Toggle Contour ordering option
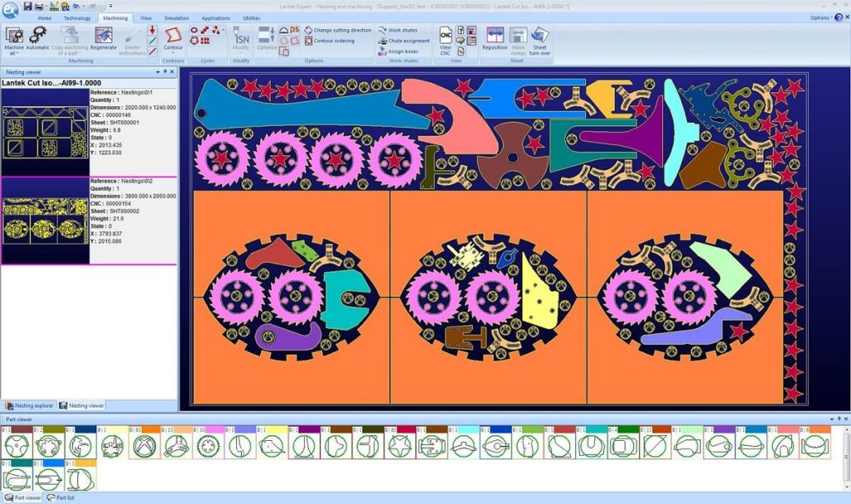Screen dimensions: 851x504 pyautogui.click(x=334, y=41)
